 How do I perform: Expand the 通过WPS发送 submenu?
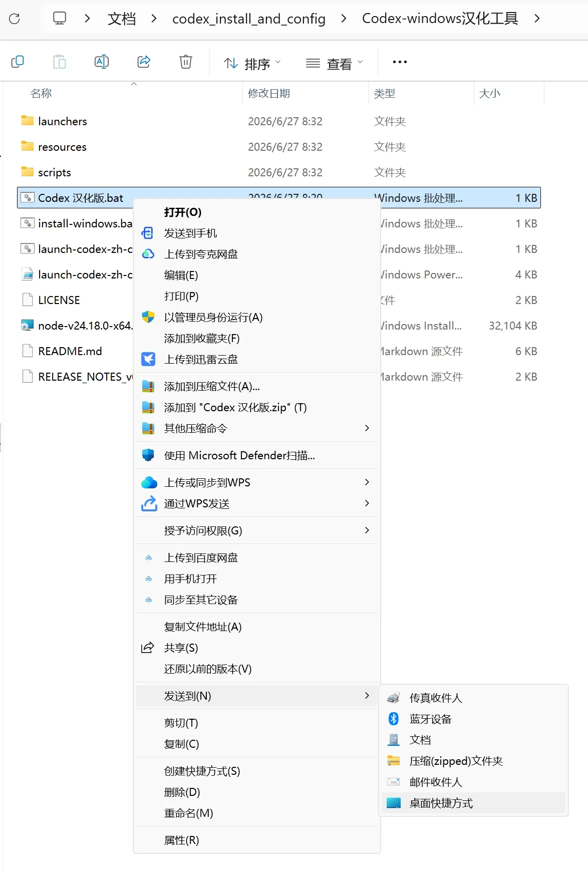pos(367,503)
